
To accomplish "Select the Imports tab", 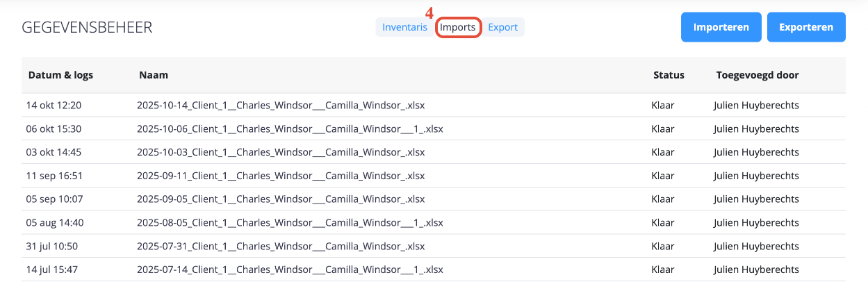I will coord(458,27).
